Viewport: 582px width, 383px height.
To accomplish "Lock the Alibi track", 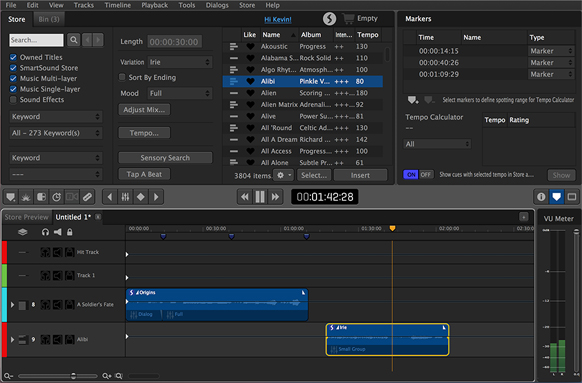I will [x=69, y=339].
